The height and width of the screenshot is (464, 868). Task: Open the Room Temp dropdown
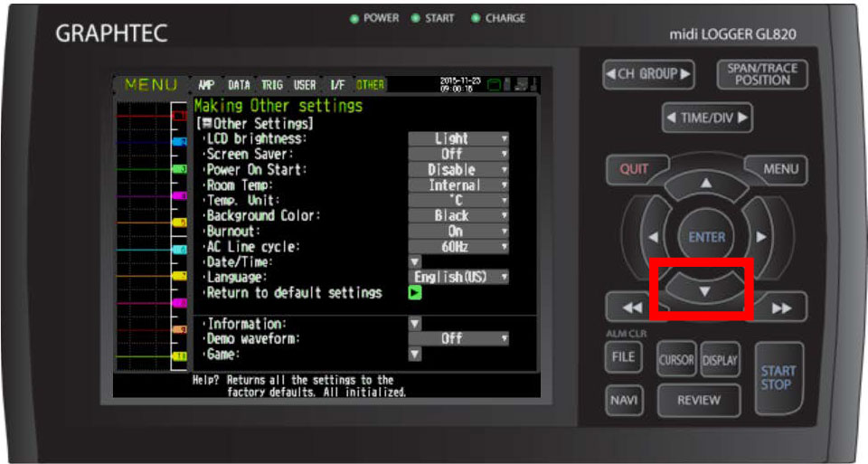(x=458, y=185)
